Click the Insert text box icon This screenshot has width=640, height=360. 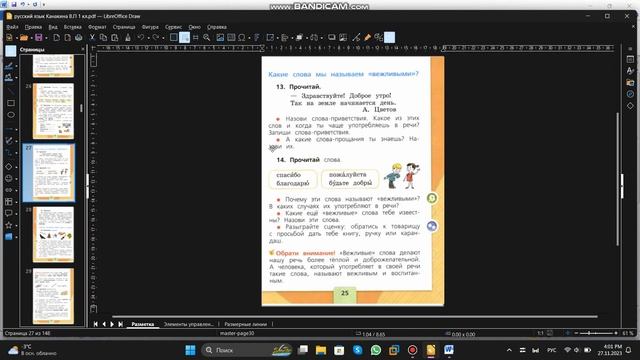(x=231, y=38)
